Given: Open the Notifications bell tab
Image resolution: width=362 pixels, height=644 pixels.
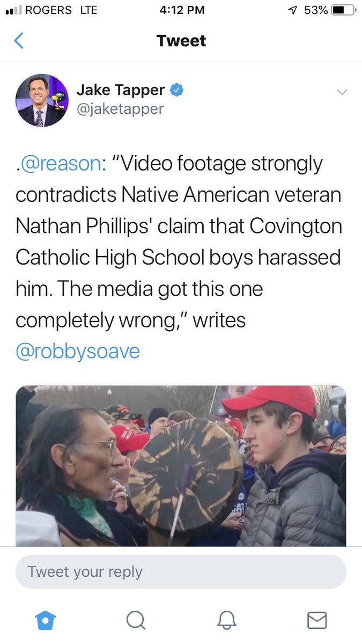Looking at the screenshot, I should pyautogui.click(x=226, y=620).
